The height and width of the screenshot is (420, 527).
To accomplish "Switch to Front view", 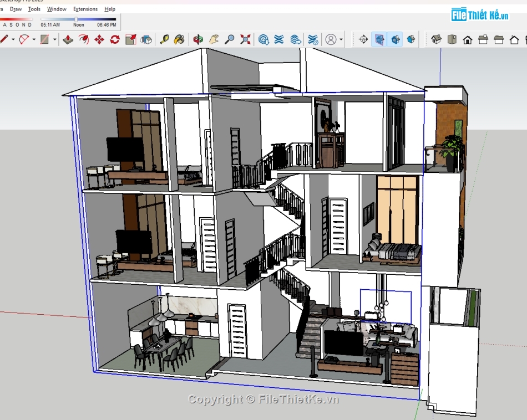I will click(x=468, y=40).
